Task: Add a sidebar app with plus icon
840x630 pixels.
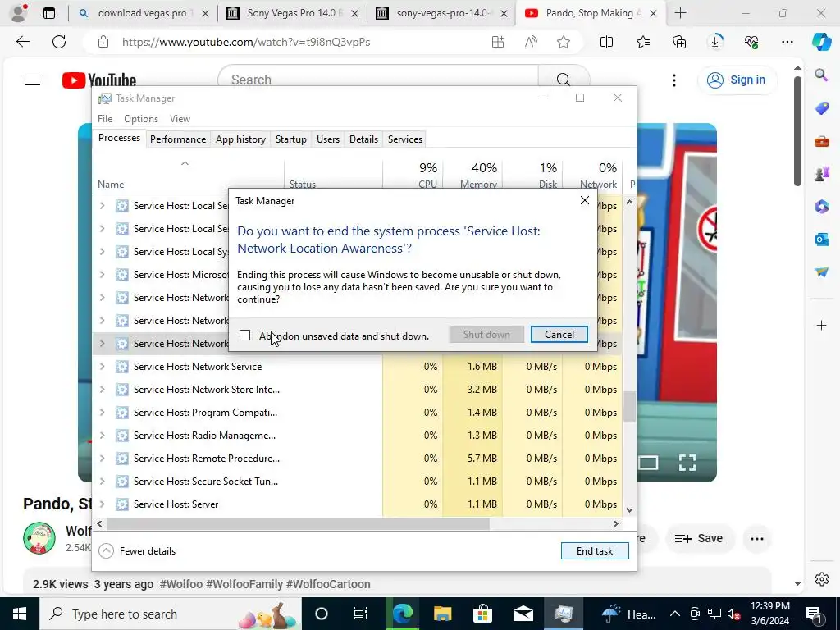Action: pyautogui.click(x=821, y=325)
